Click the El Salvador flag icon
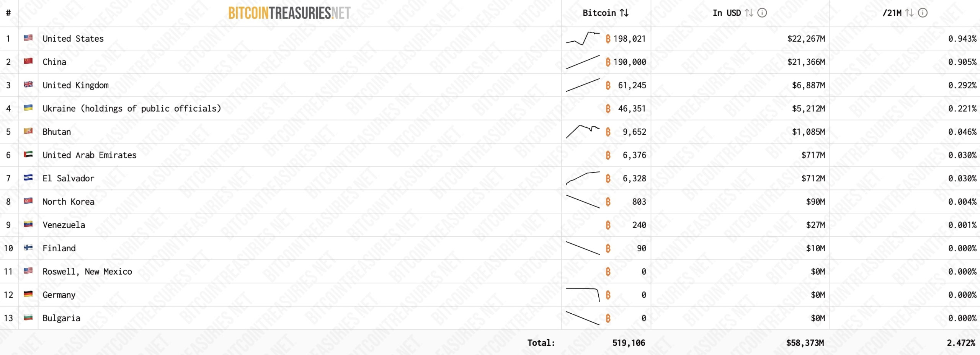The image size is (980, 355). [x=28, y=177]
